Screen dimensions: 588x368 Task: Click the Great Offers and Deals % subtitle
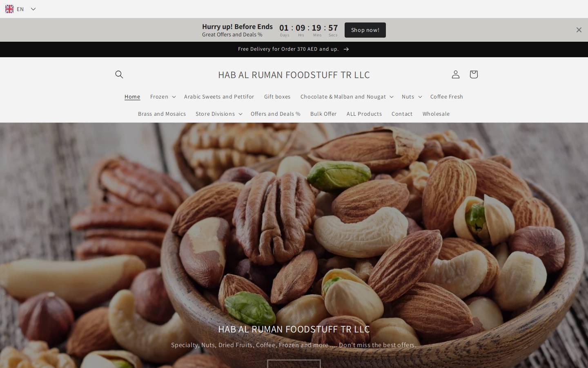[x=232, y=35]
